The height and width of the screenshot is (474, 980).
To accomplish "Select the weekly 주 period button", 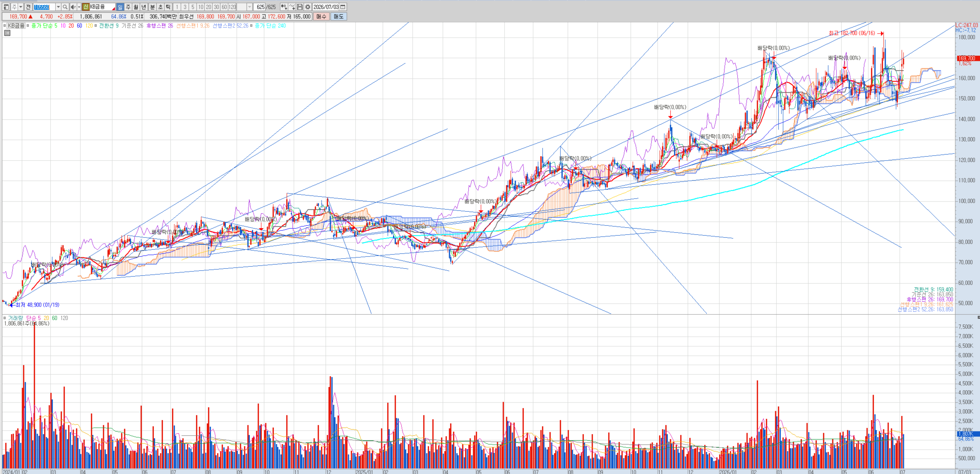I will tap(128, 7).
